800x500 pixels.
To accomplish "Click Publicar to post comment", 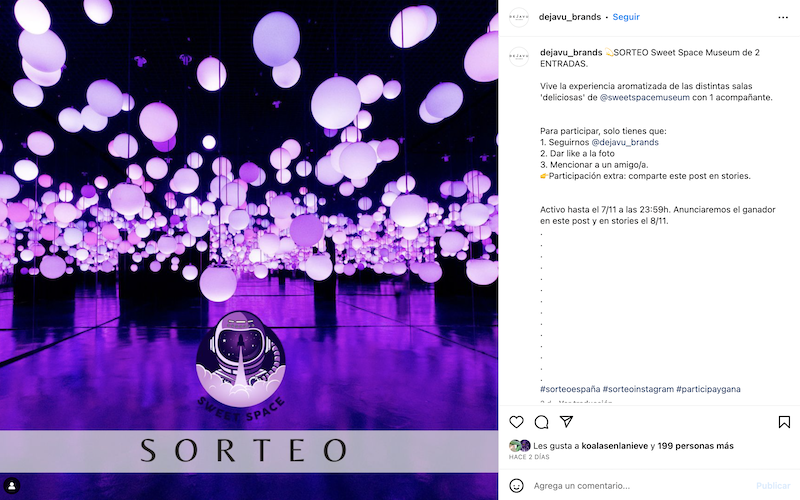I will [x=773, y=486].
